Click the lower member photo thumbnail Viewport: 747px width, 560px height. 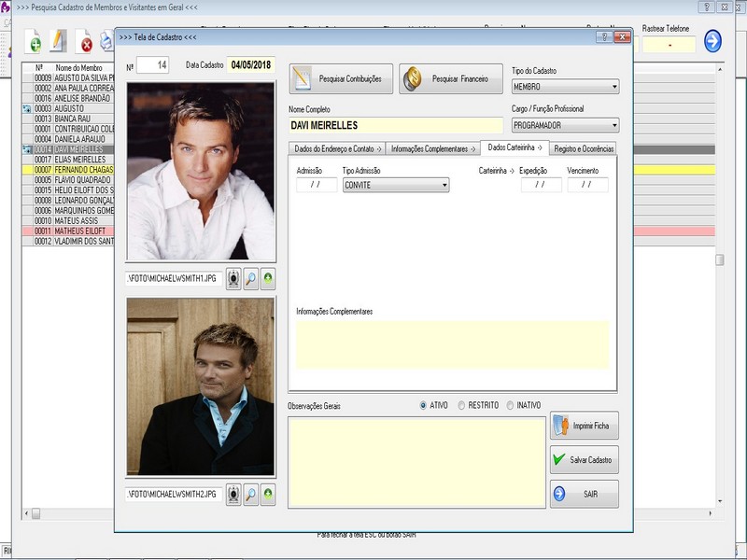tap(201, 386)
